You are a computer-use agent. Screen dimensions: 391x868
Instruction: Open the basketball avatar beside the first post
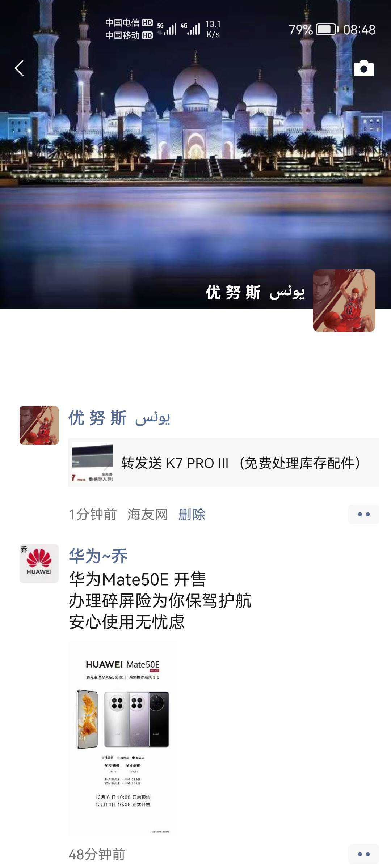coord(39,425)
